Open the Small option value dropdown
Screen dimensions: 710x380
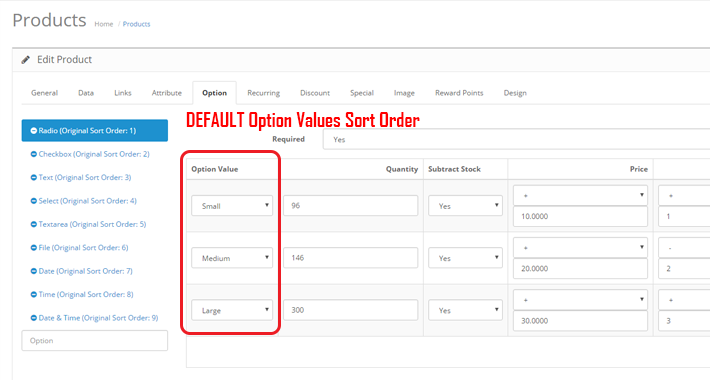[x=232, y=206]
